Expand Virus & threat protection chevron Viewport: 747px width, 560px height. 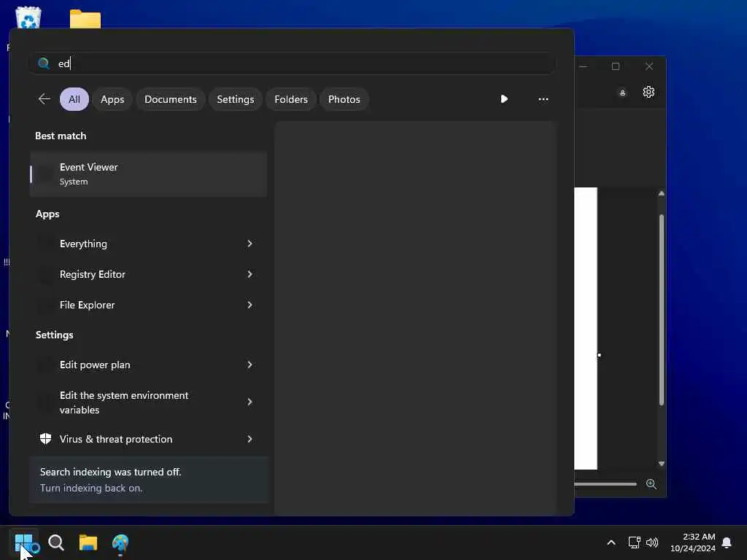[249, 439]
